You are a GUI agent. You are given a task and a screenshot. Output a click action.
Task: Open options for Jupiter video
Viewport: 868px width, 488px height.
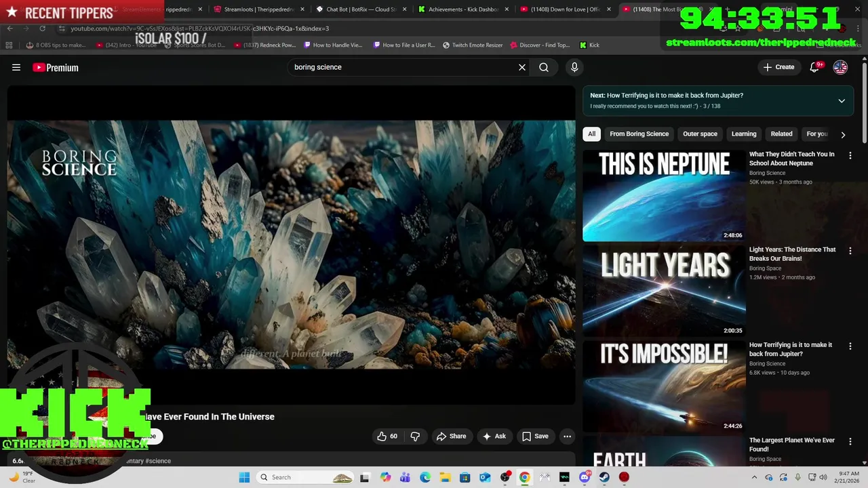coord(850,346)
